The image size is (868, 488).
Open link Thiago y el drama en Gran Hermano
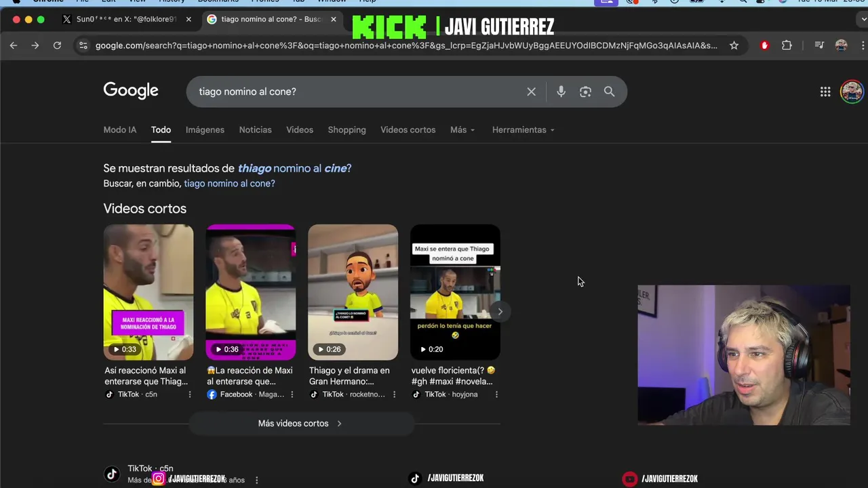349,376
